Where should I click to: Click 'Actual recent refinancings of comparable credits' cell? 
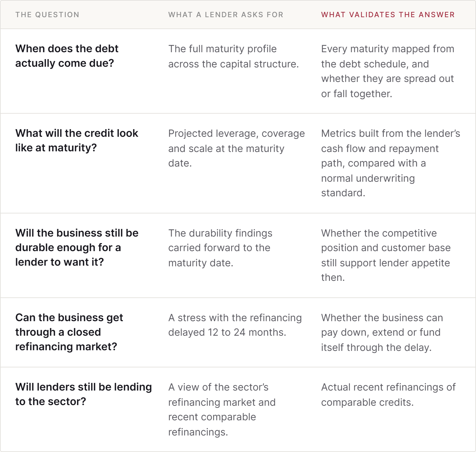click(x=388, y=395)
